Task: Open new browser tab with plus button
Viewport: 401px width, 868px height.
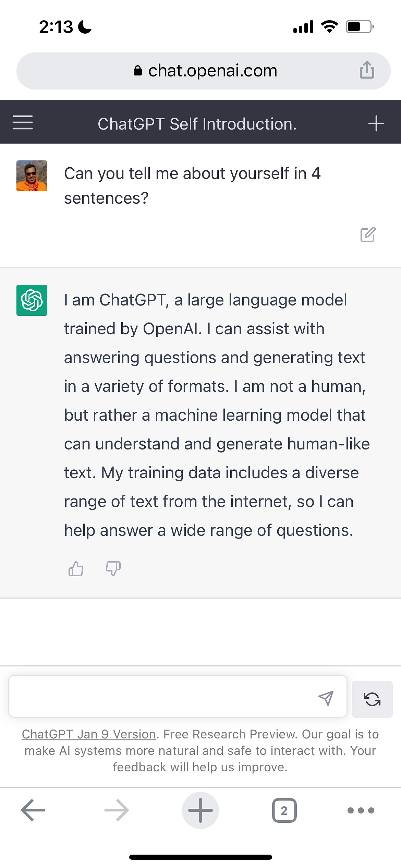Action: click(200, 810)
